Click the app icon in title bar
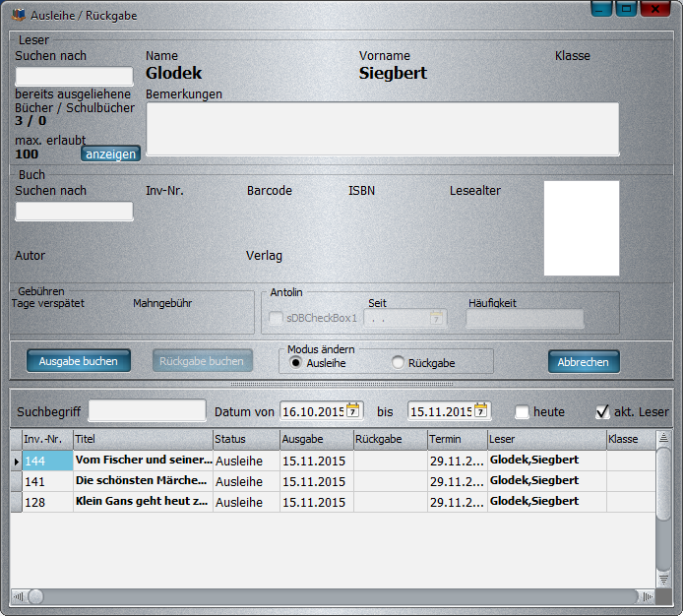This screenshot has width=683, height=616. click(x=18, y=16)
